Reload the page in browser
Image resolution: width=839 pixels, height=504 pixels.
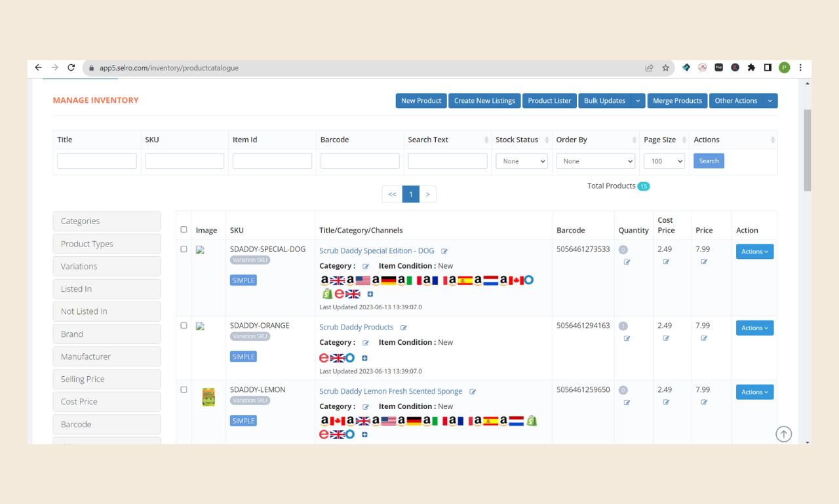71,68
